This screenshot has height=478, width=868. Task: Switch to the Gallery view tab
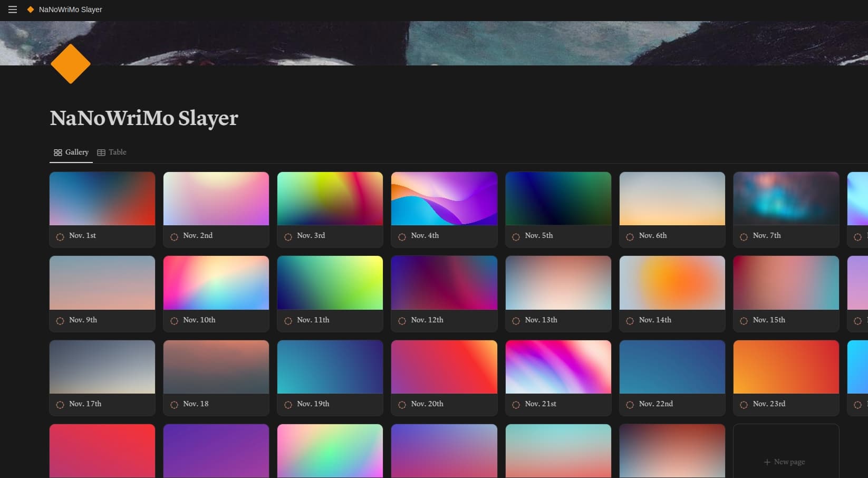coord(71,152)
